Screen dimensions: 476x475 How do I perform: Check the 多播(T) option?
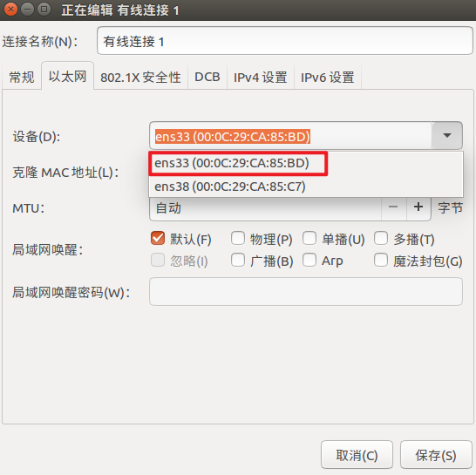381,238
